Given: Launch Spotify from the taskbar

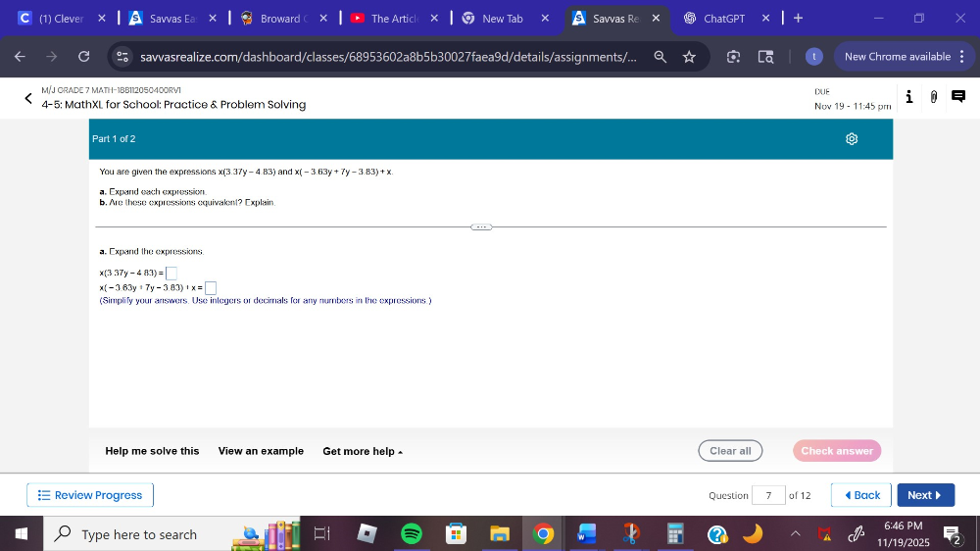Looking at the screenshot, I should pyautogui.click(x=412, y=534).
